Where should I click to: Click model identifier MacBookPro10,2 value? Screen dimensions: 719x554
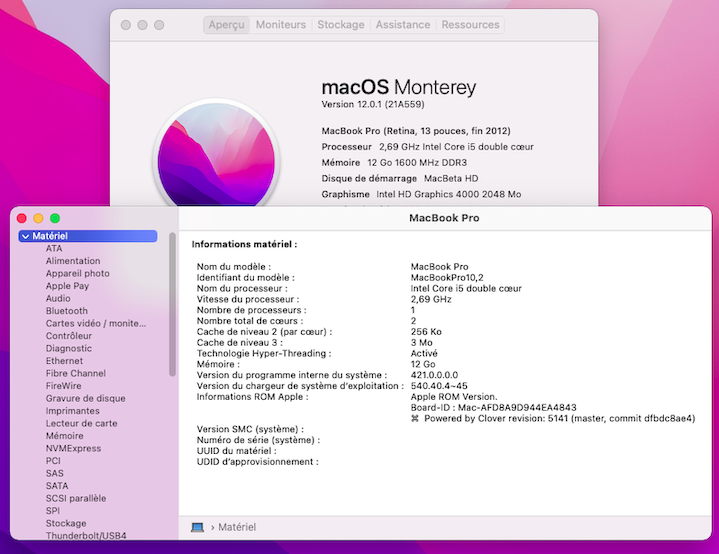(x=447, y=278)
